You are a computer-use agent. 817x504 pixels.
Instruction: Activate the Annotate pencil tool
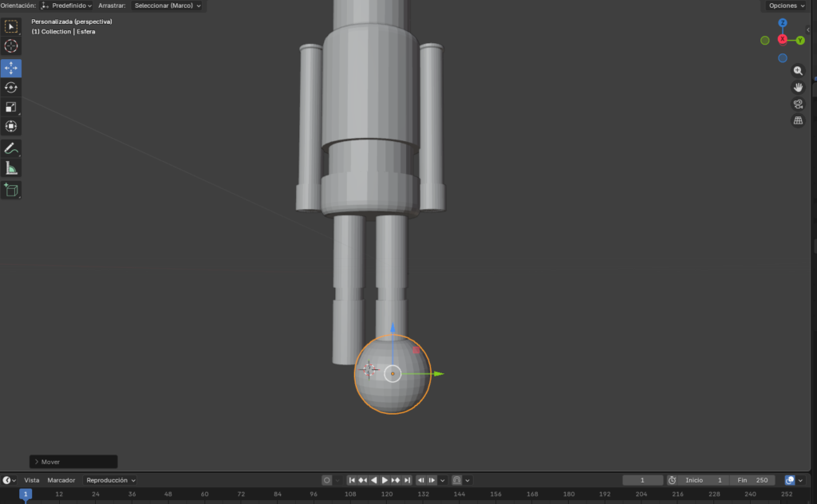11,148
